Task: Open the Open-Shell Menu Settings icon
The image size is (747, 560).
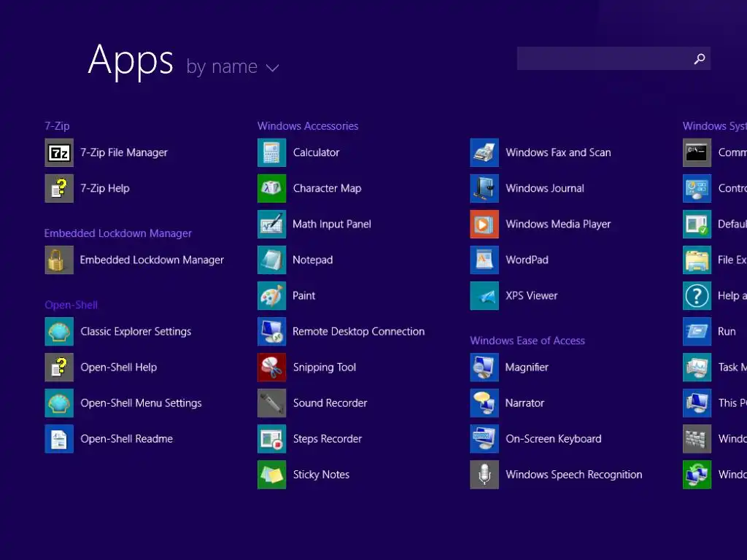Action: point(59,402)
